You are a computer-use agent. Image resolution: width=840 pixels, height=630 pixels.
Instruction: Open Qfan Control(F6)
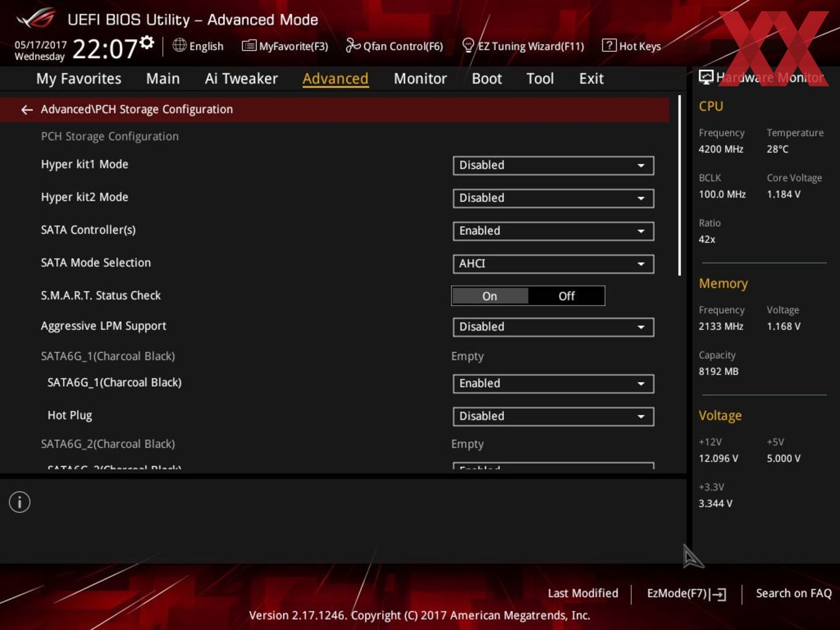(394, 46)
